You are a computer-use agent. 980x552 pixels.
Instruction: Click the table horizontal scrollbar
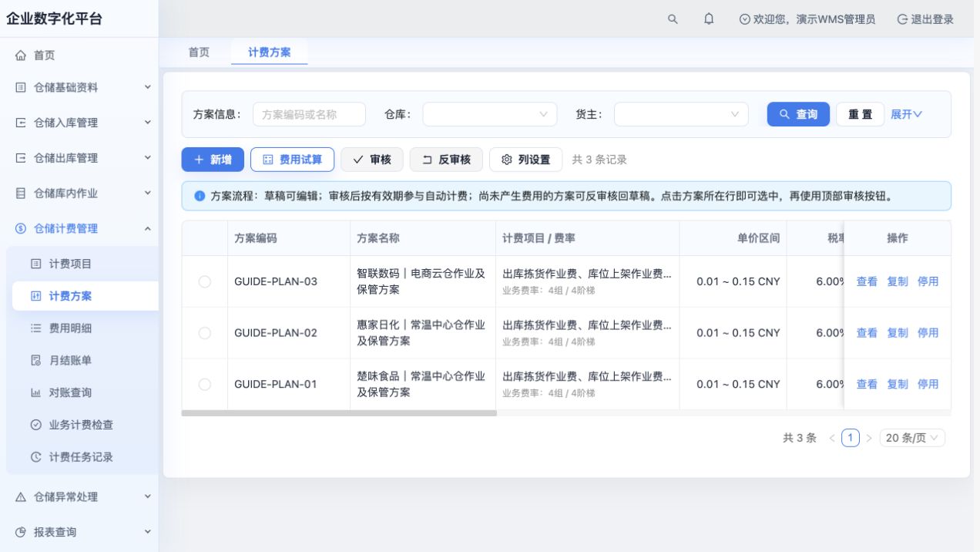[x=339, y=413]
